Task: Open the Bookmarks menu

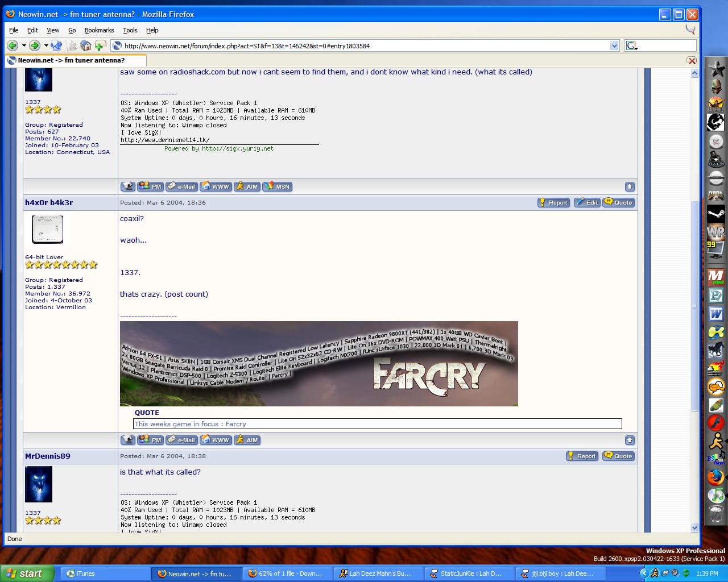Action: pyautogui.click(x=99, y=30)
